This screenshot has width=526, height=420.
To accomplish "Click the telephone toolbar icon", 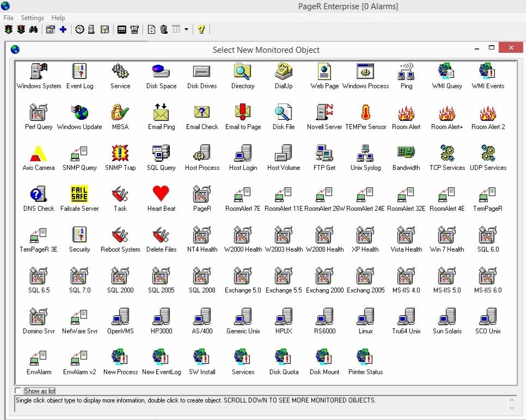I will point(134,29).
